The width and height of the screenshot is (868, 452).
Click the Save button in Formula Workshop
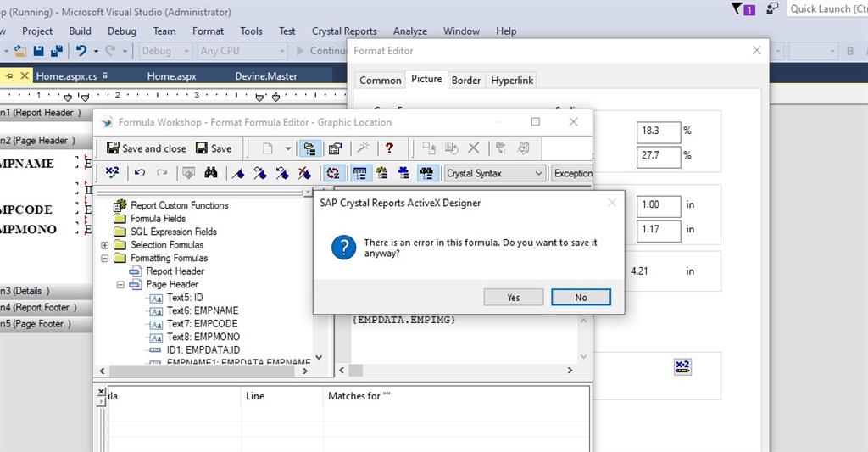[214, 148]
